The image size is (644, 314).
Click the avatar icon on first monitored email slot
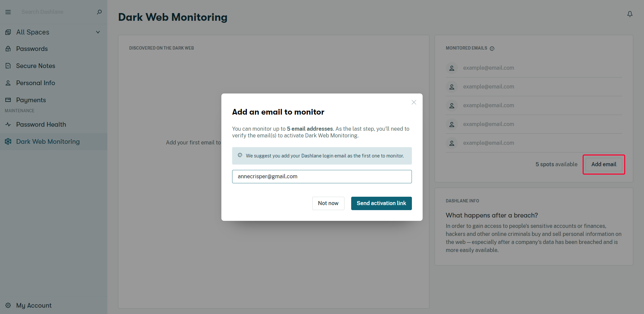click(x=452, y=68)
